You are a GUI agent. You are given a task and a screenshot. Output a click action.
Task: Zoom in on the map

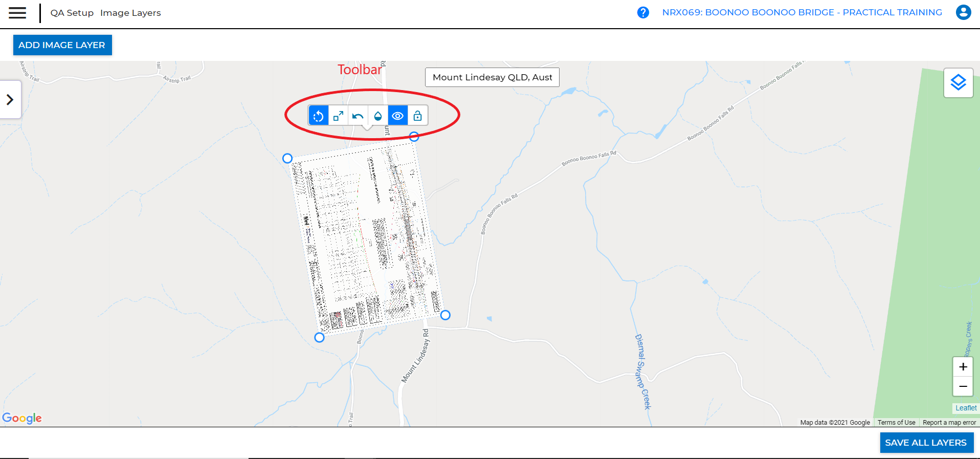click(963, 367)
